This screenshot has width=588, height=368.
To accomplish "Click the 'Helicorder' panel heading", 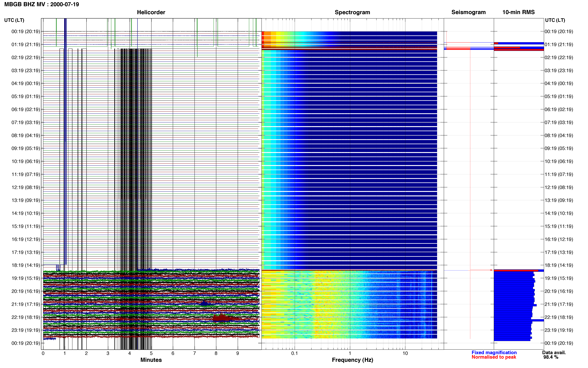I will pos(151,12).
